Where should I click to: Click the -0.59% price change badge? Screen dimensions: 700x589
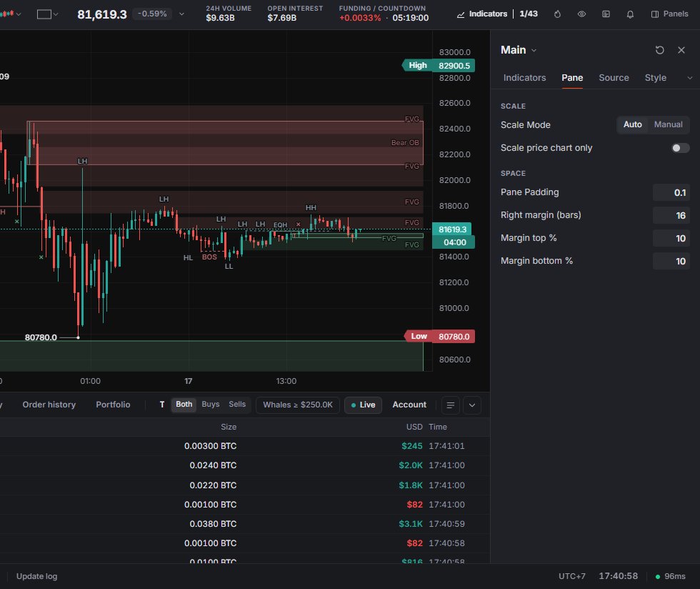tap(152, 14)
